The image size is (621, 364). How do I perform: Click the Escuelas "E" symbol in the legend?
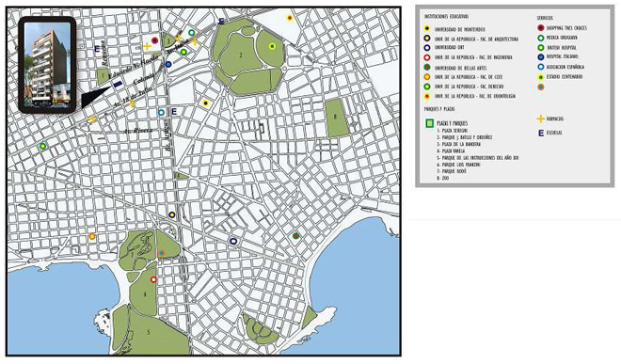click(541, 133)
